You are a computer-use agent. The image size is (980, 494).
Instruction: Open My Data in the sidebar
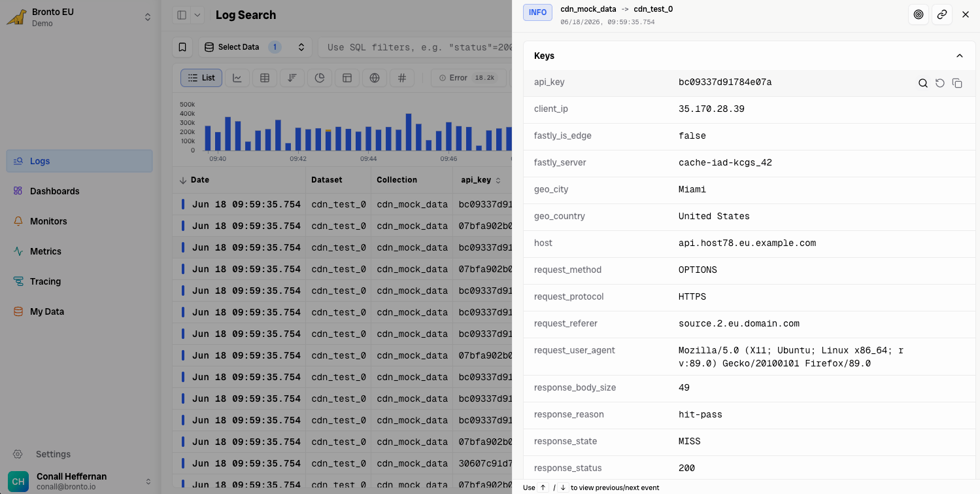point(80,311)
